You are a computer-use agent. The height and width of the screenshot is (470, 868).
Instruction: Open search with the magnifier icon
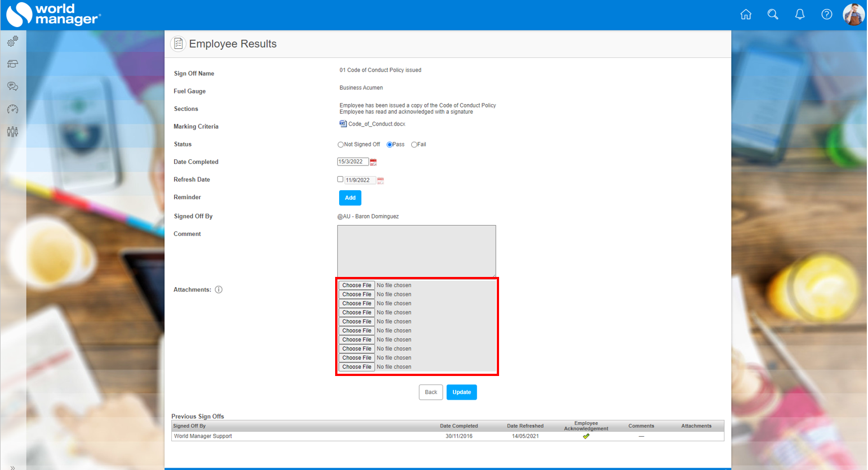773,15
